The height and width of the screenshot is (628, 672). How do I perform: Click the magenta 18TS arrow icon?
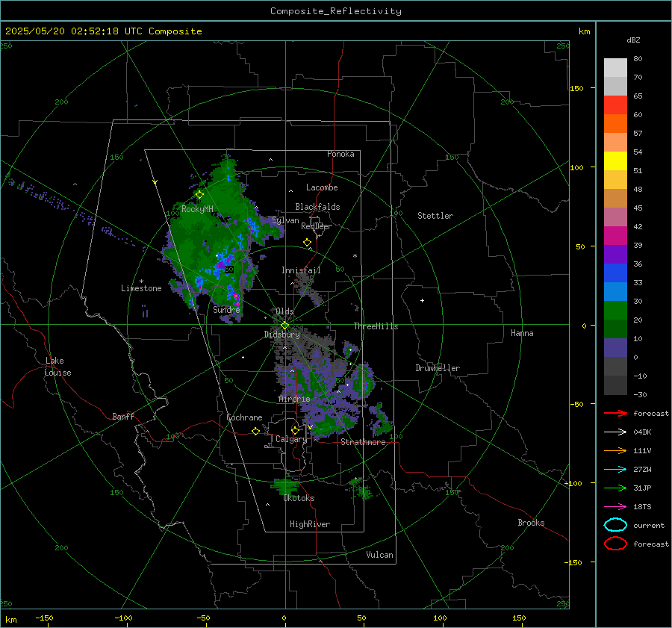click(x=615, y=507)
